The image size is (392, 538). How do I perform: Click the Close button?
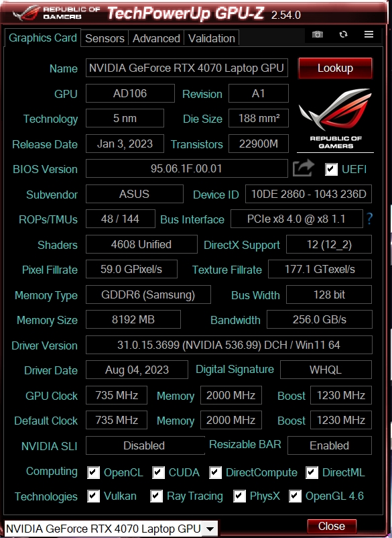click(x=331, y=527)
